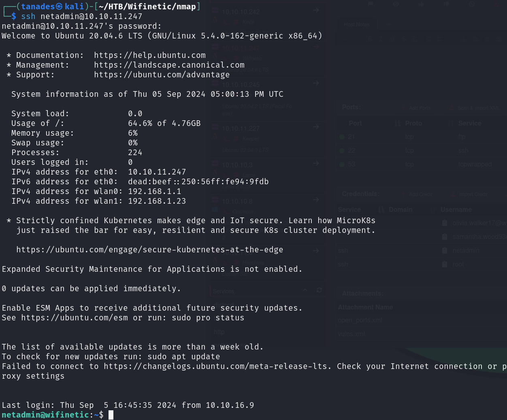Viewport: 507px width, 420px height.
Task: Open host 10.10.10.242 arrow in background window
Action: point(316,11)
